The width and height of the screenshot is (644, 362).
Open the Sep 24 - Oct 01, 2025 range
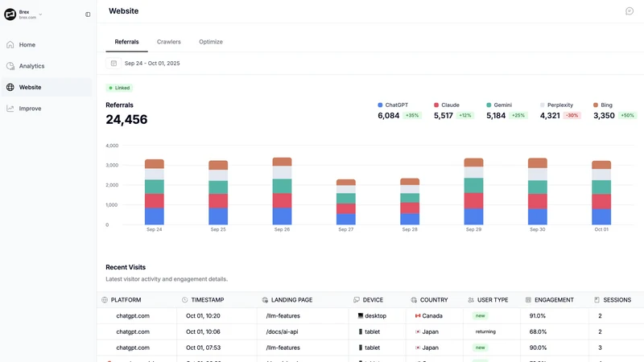152,64
